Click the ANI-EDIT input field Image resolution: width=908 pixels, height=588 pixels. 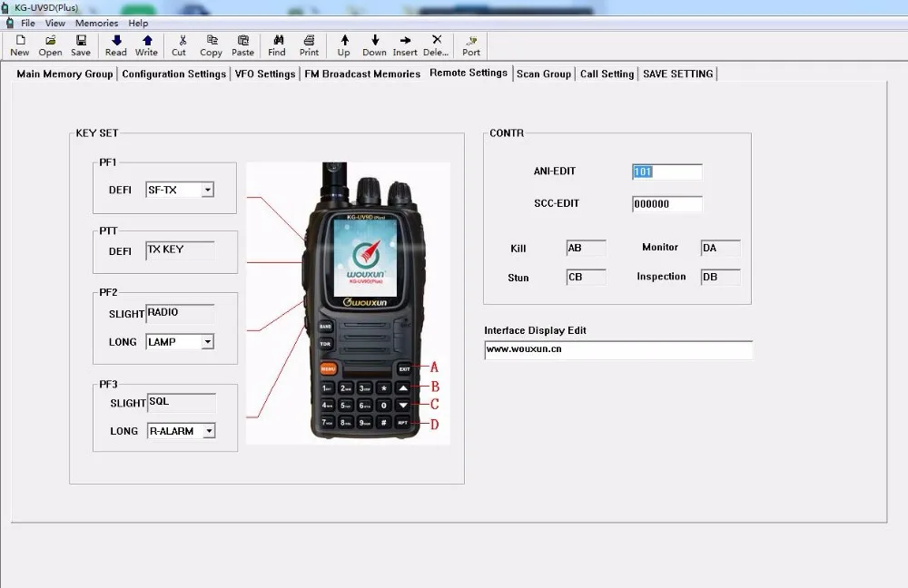(666, 171)
